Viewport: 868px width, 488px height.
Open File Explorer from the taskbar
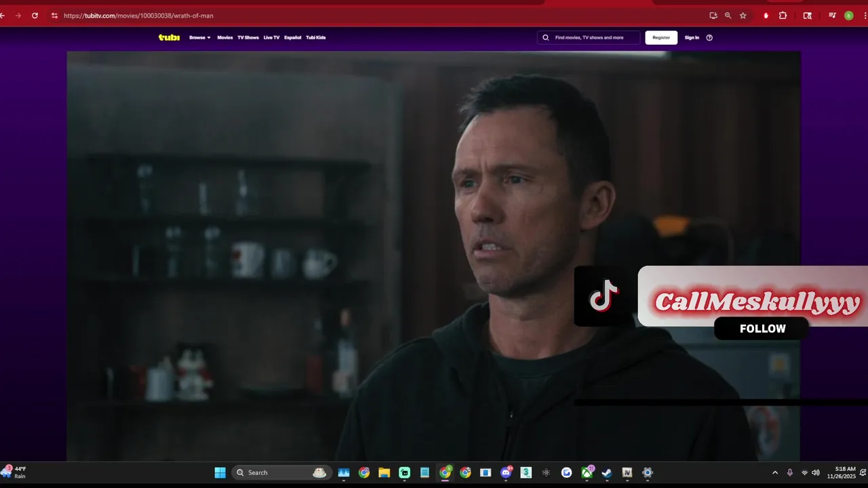[x=384, y=472]
